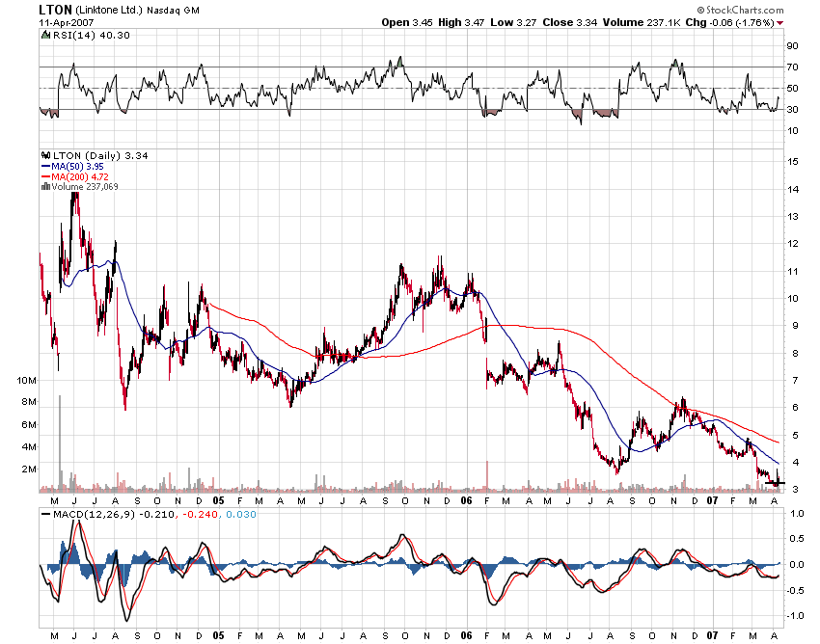Click the 12 price level on price axis
This screenshot has width=820, height=644.
[793, 244]
